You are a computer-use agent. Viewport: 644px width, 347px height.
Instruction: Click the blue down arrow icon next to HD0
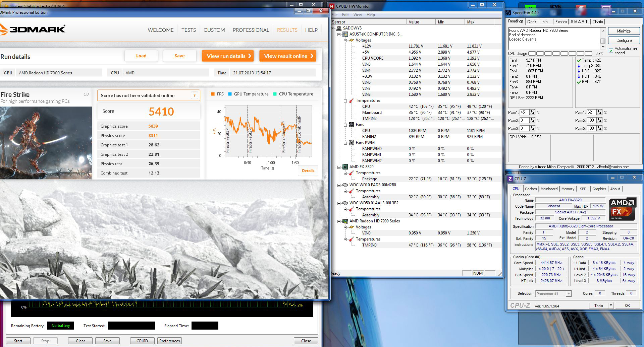click(x=579, y=71)
